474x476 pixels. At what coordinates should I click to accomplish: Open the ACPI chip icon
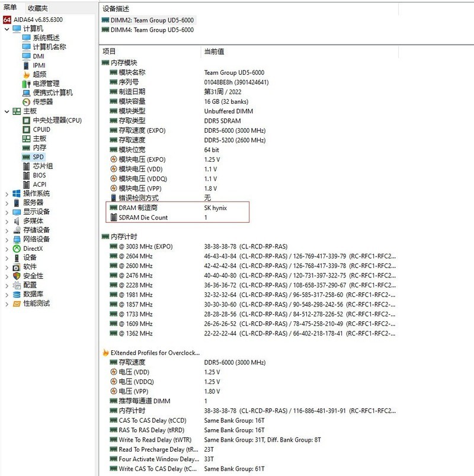click(27, 184)
